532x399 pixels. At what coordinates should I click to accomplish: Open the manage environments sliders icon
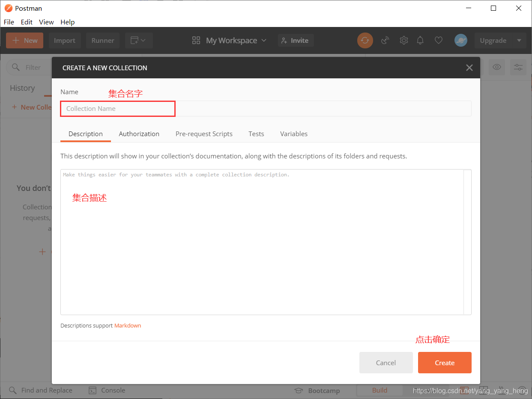[x=518, y=67]
